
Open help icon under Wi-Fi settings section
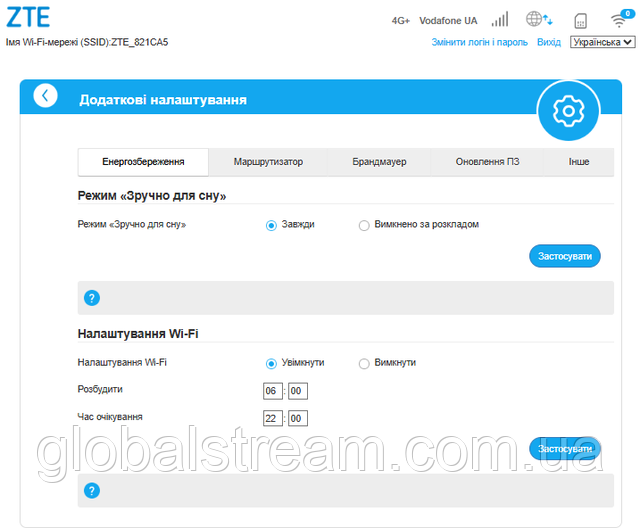click(x=92, y=490)
